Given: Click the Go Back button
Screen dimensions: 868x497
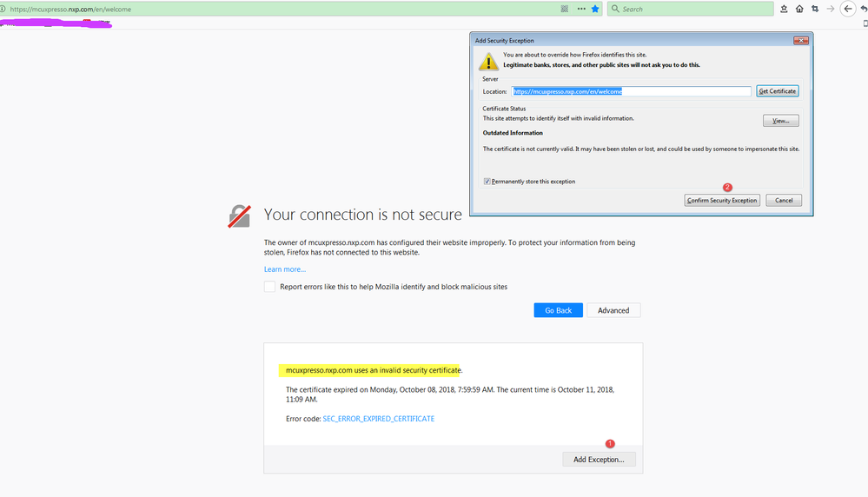Looking at the screenshot, I should 558,310.
